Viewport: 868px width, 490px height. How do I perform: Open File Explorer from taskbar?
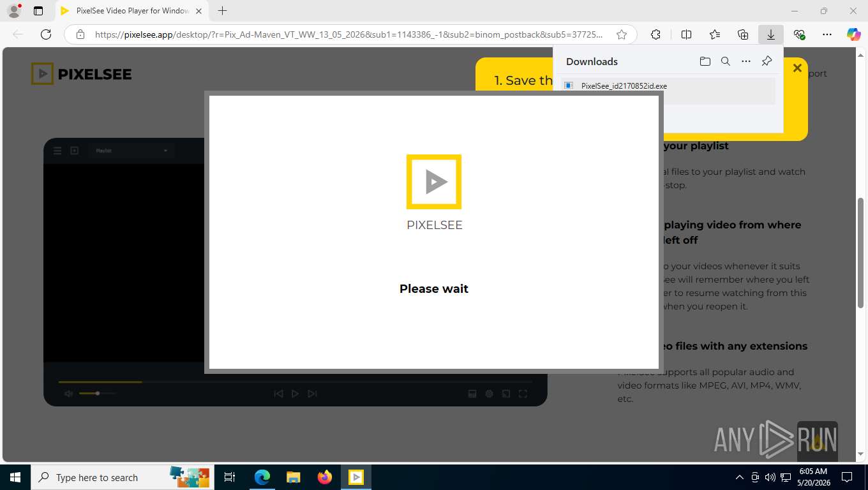tap(293, 477)
